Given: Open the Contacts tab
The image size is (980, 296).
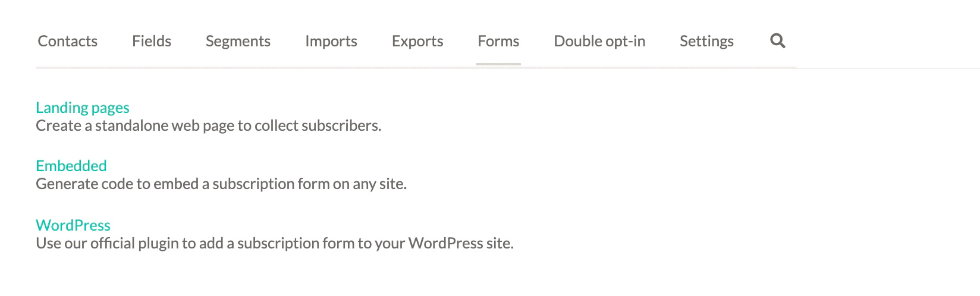Looking at the screenshot, I should click(67, 41).
